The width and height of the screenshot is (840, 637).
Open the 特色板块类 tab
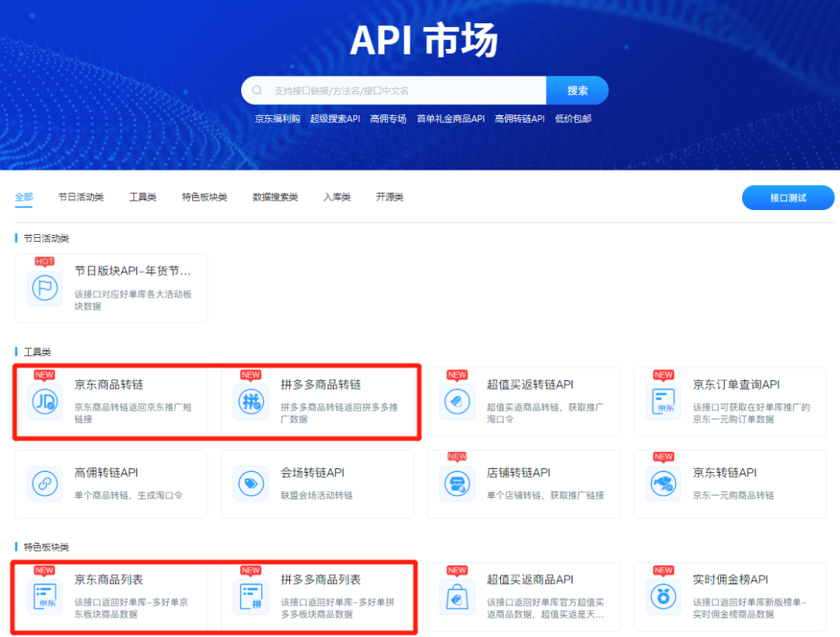pos(205,197)
